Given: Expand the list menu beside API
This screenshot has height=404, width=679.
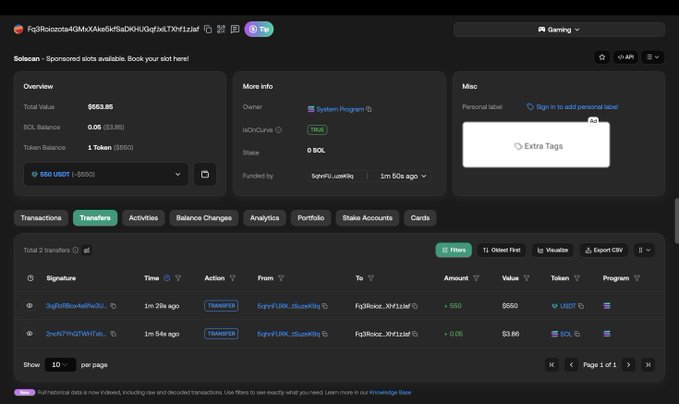Looking at the screenshot, I should 653,57.
